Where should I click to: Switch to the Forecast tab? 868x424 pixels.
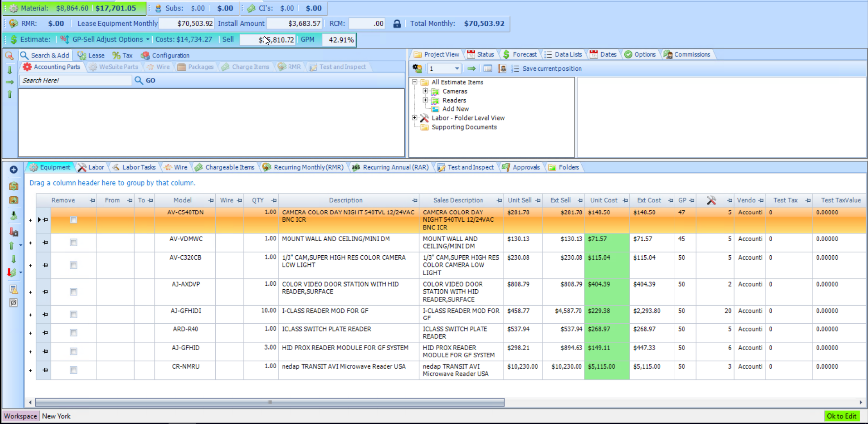pyautogui.click(x=520, y=54)
